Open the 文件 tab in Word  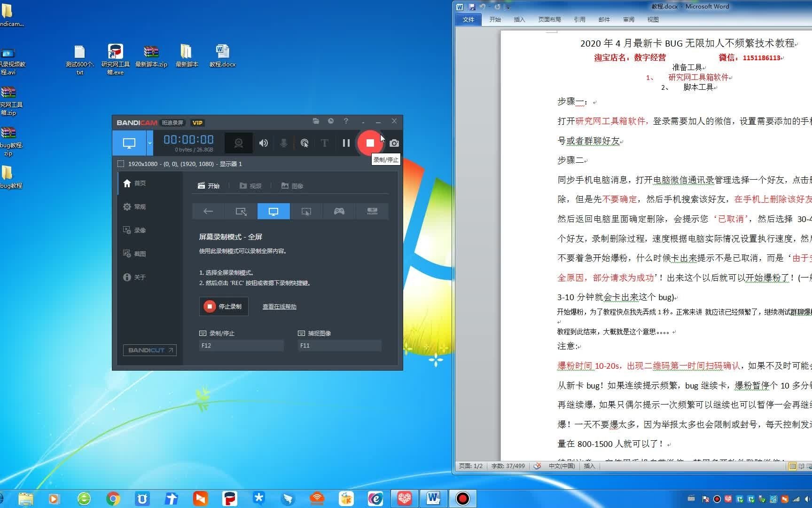click(468, 19)
